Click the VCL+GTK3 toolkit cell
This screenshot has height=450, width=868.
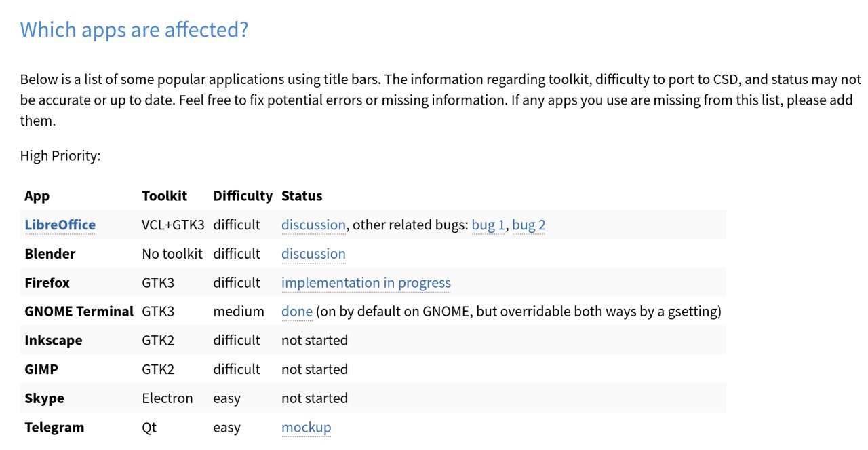coord(173,225)
